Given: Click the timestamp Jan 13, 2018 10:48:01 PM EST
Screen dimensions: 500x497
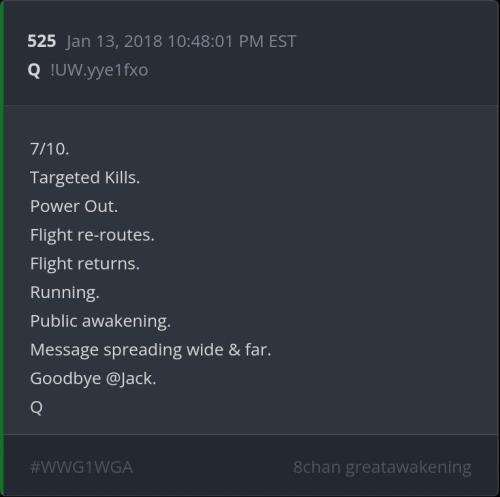Looking at the screenshot, I should [181, 42].
